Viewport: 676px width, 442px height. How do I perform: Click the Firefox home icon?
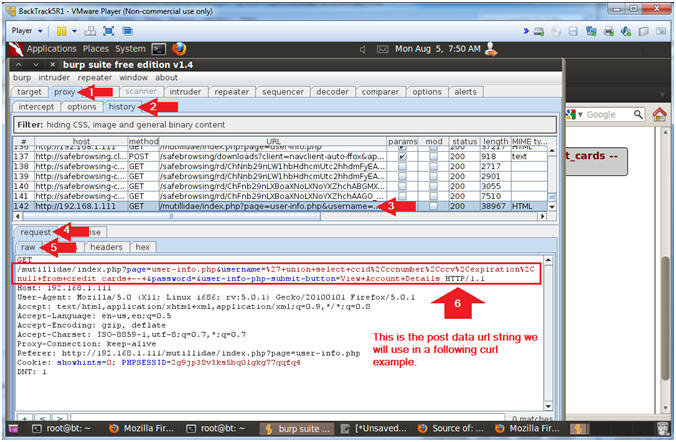click(660, 115)
